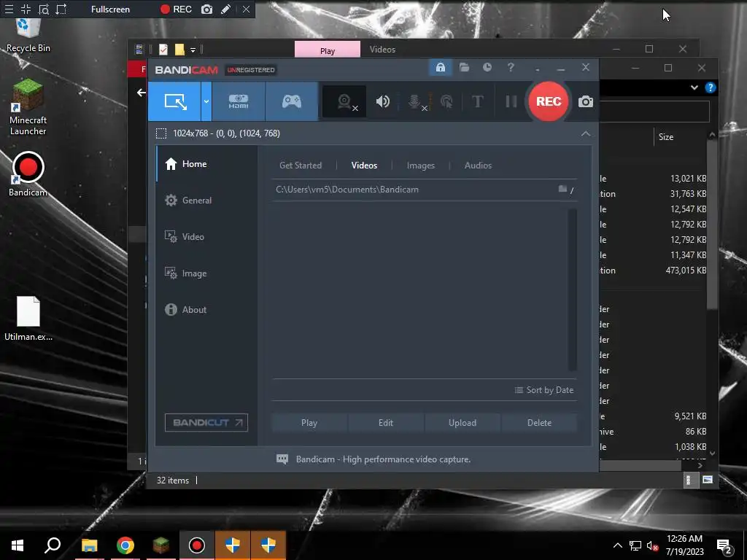
Task: Toggle mouse click effects in Bandicam
Action: (446, 101)
